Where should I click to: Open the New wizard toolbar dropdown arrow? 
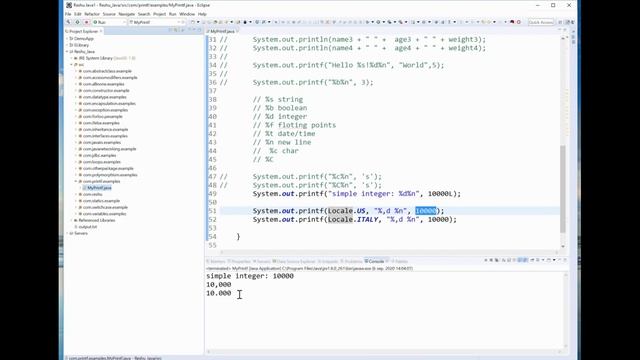[198, 22]
